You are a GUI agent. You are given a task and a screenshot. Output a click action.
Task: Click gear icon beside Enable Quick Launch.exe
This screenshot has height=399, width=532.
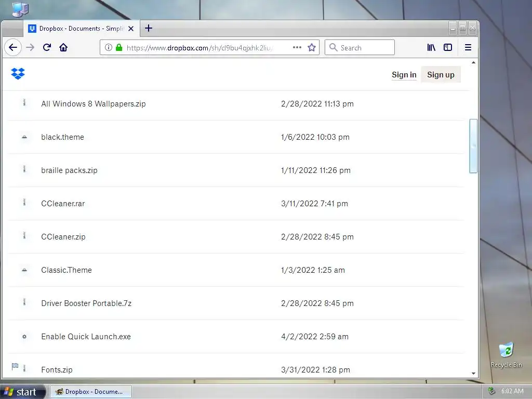(x=24, y=337)
